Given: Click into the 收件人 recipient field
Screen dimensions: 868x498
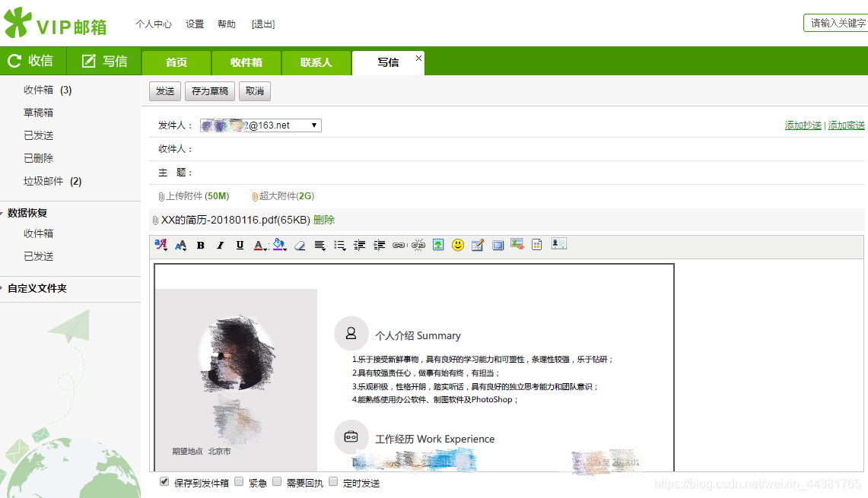Looking at the screenshot, I should [529, 149].
